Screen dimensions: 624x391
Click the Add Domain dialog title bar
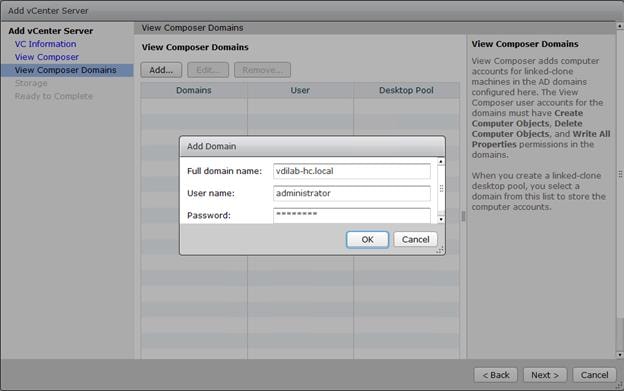click(312, 146)
